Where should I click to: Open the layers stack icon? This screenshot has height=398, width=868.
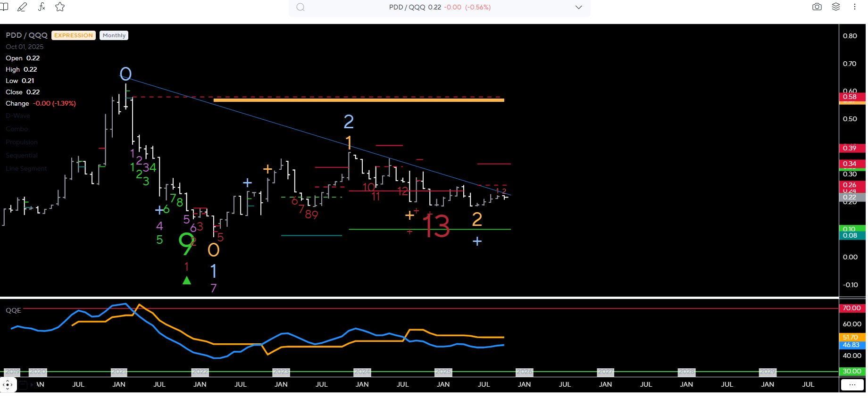click(x=836, y=7)
